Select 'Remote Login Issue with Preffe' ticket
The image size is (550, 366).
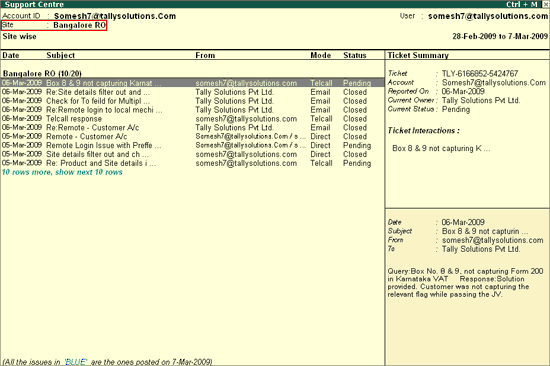coord(192,145)
